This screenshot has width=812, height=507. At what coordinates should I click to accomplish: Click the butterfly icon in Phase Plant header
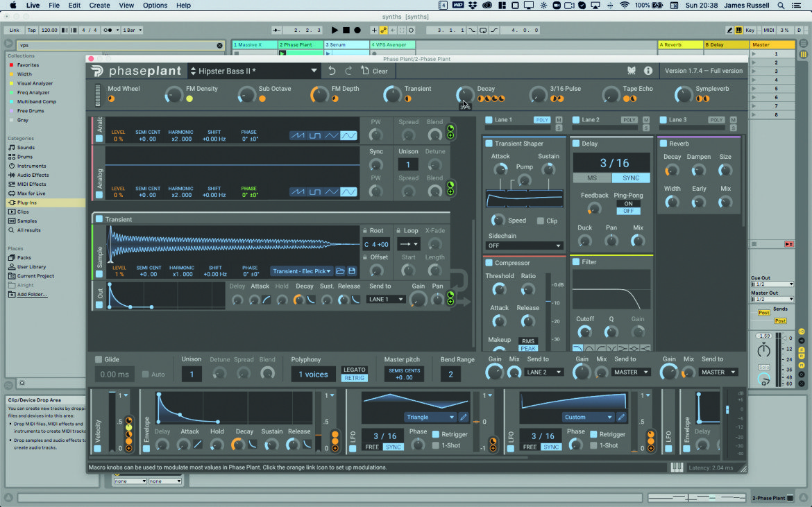(x=632, y=71)
